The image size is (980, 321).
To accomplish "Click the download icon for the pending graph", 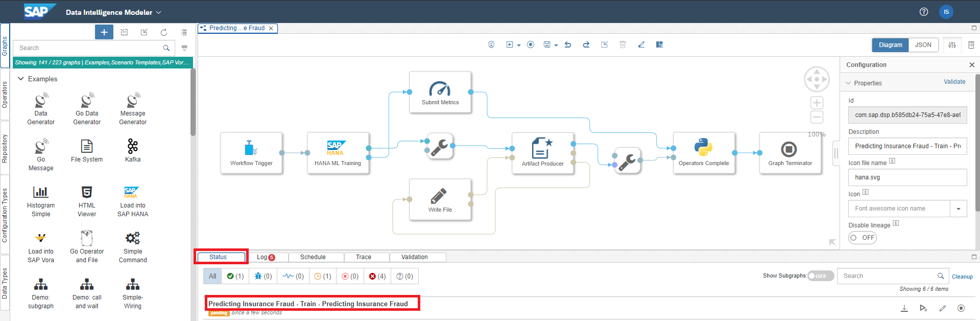I will click(904, 308).
